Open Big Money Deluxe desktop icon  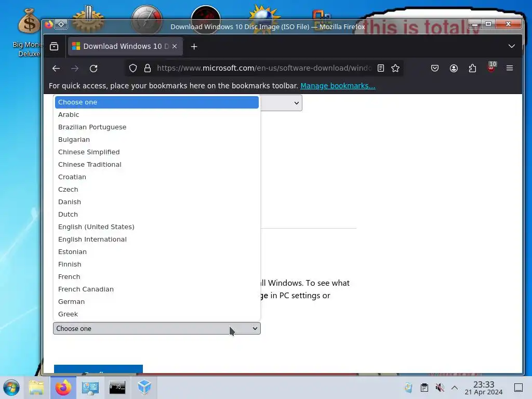click(x=29, y=32)
